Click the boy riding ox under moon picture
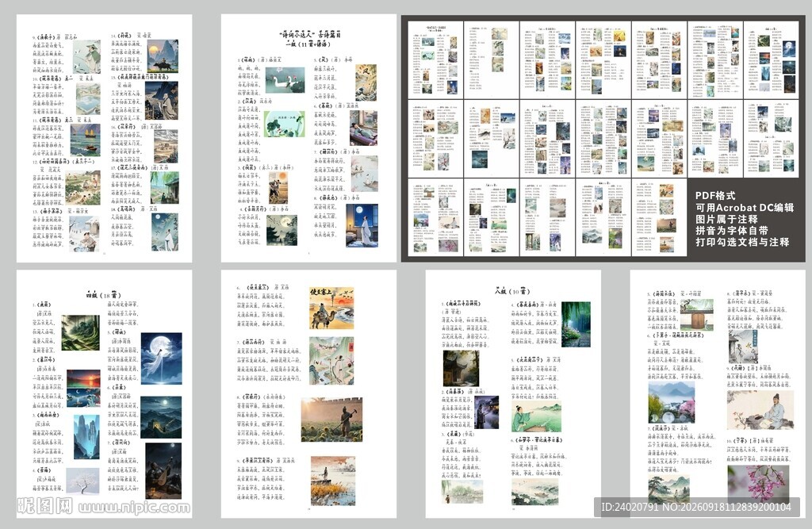Screen dimensions: 812x529 coord(163,56)
